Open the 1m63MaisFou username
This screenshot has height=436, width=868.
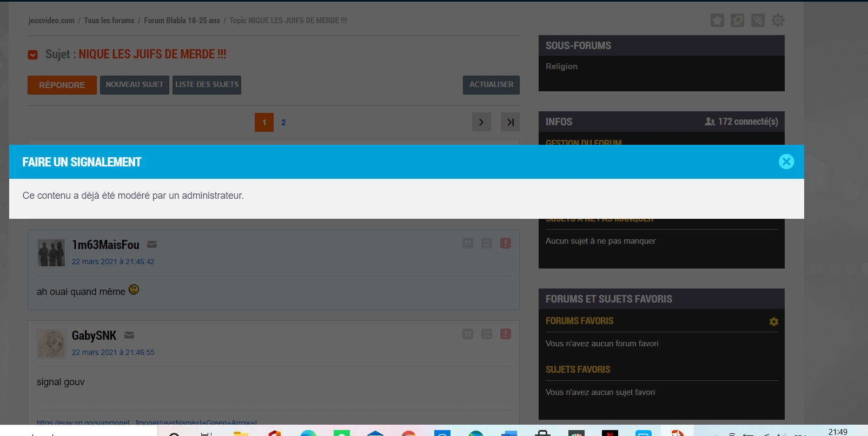pos(105,245)
